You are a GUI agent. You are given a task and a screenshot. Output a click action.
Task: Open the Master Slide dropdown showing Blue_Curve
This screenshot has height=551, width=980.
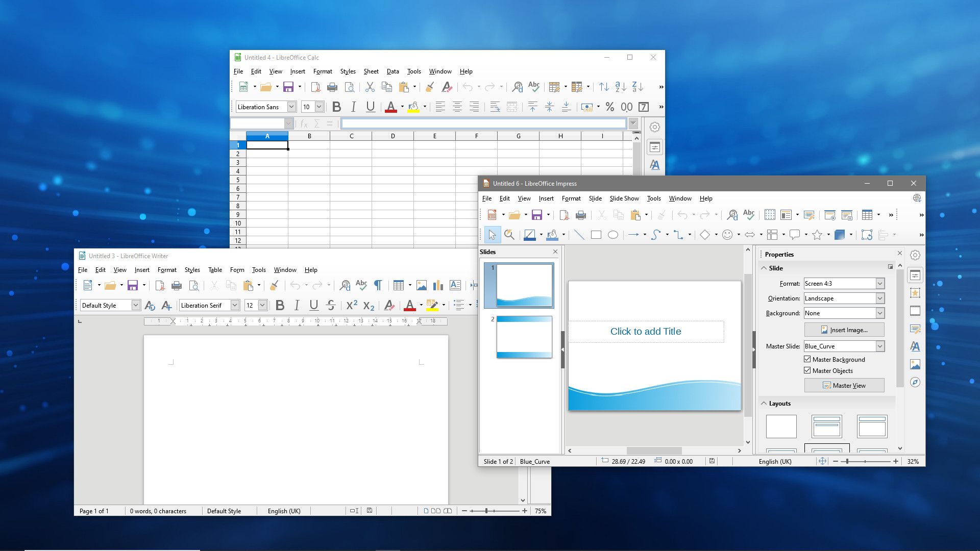pos(879,346)
